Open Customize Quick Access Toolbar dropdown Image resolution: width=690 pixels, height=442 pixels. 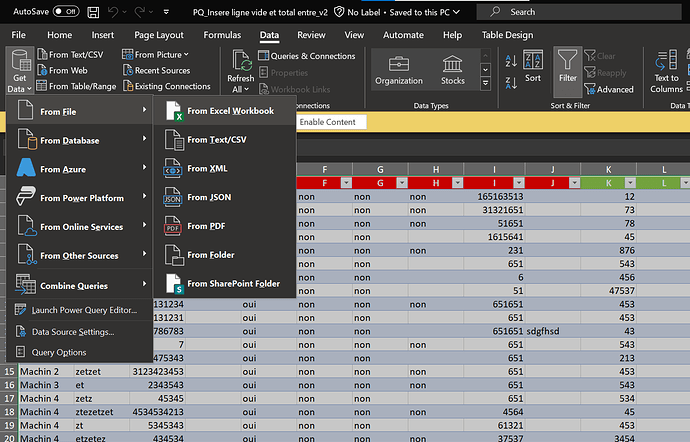(166, 12)
